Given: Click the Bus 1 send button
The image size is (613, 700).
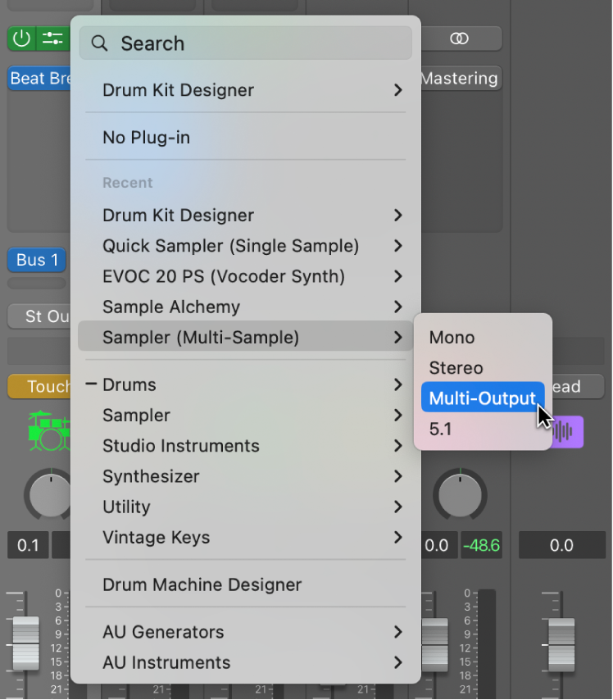Looking at the screenshot, I should (35, 260).
